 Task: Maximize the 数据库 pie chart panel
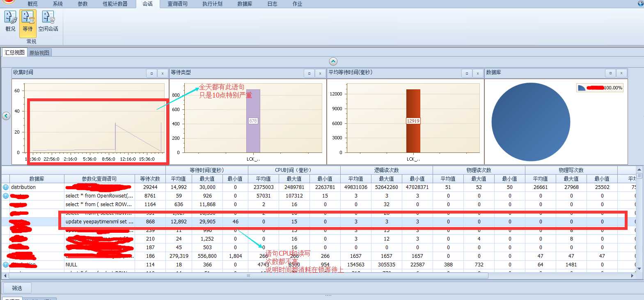pyautogui.click(x=611, y=73)
